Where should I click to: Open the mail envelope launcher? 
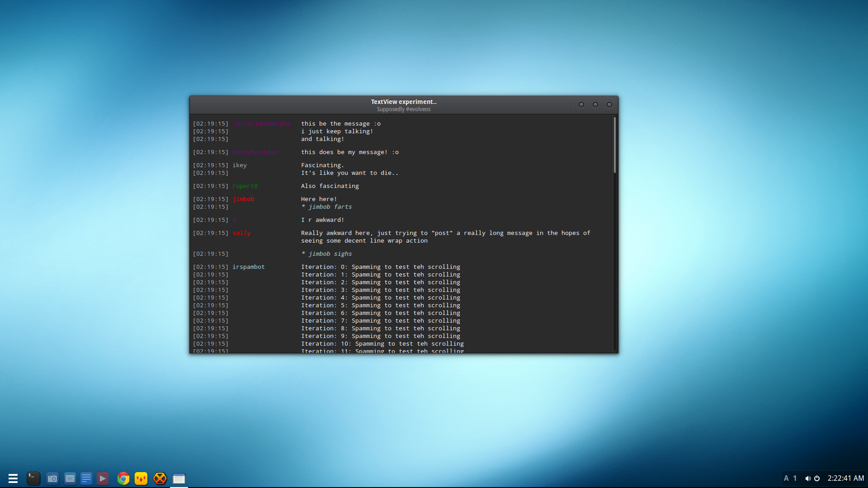(x=70, y=479)
